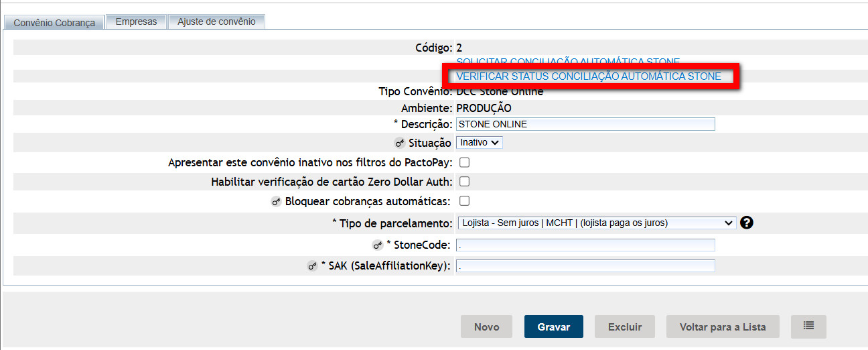Click Voltar para a Lista button
868x350 pixels.
pyautogui.click(x=723, y=327)
